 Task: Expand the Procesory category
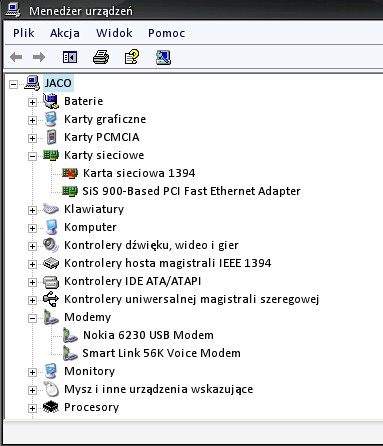32,408
